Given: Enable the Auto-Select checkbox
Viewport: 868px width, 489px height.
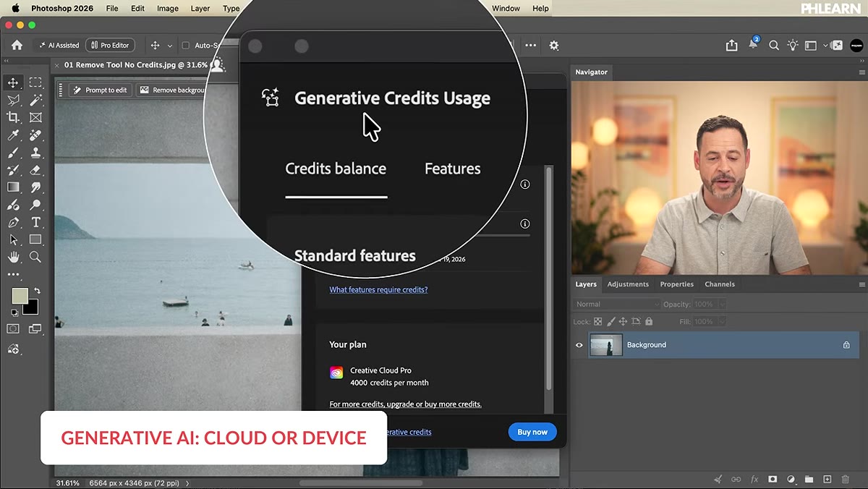Looking at the screenshot, I should pyautogui.click(x=185, y=45).
